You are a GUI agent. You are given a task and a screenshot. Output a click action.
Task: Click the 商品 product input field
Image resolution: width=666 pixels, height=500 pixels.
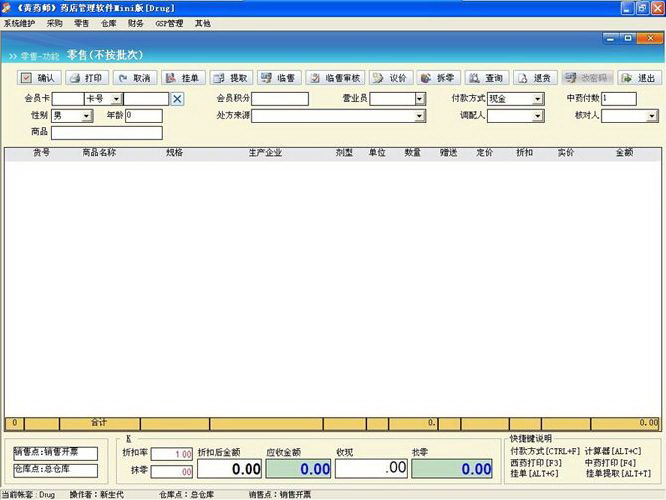pyautogui.click(x=107, y=133)
